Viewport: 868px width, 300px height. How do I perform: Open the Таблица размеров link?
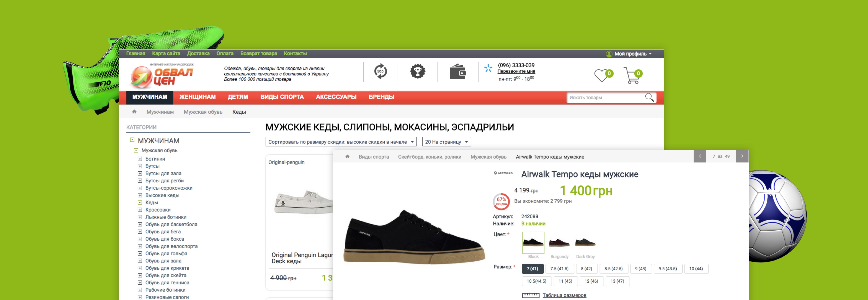click(564, 295)
